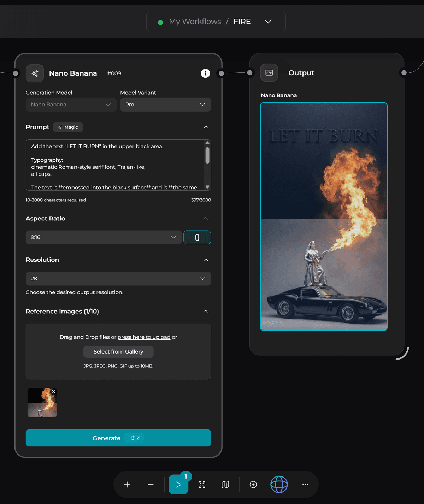Open the 2K resolution dropdown
This screenshot has height=504, width=424.
[118, 279]
